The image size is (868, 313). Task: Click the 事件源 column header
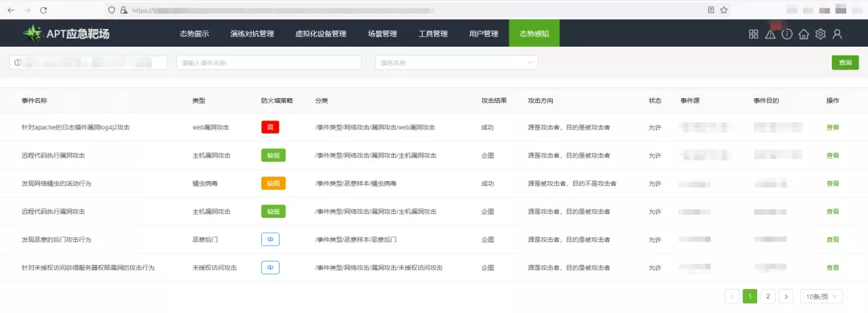pyautogui.click(x=690, y=101)
